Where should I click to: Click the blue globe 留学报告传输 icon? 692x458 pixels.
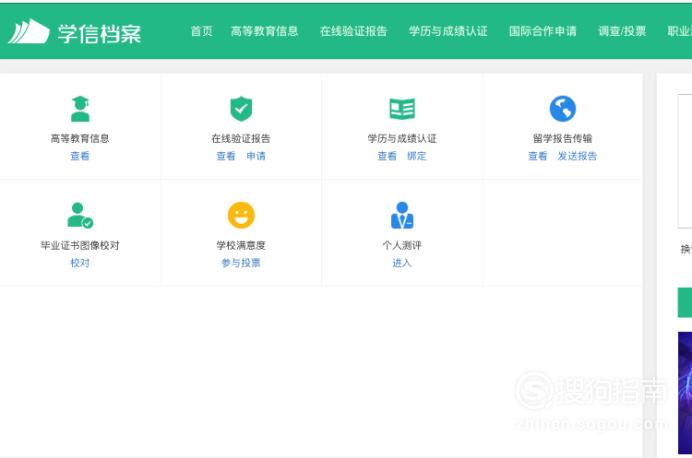pos(563,109)
